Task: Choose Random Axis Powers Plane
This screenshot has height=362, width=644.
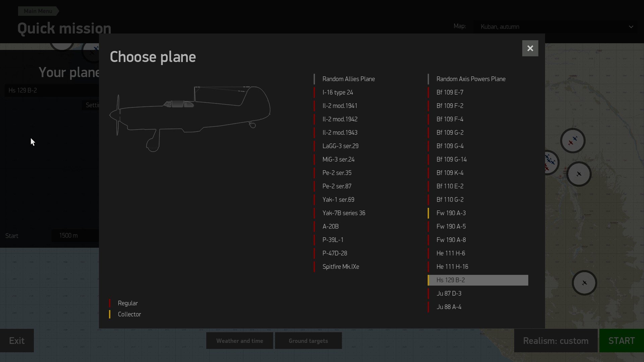Action: 471,79
